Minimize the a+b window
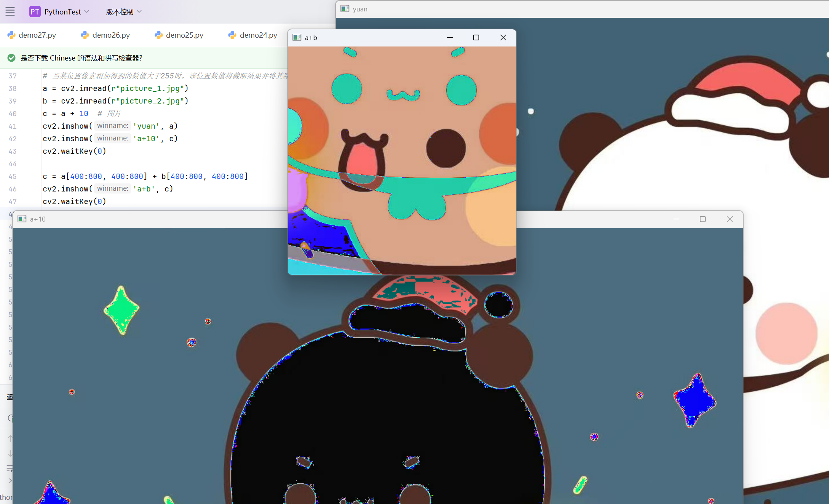The image size is (829, 504). click(450, 37)
